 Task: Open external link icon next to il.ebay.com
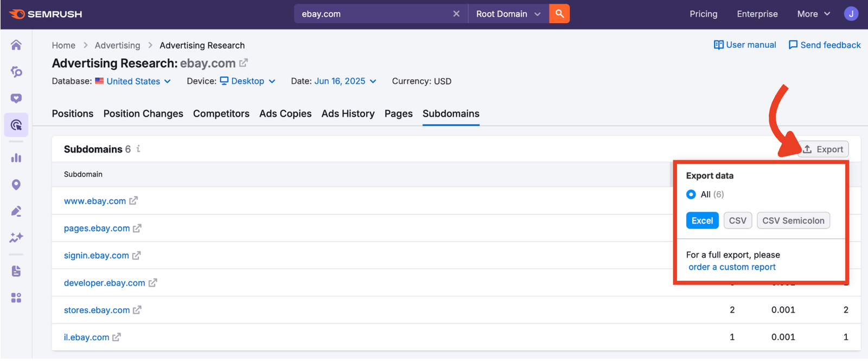pyautogui.click(x=117, y=337)
